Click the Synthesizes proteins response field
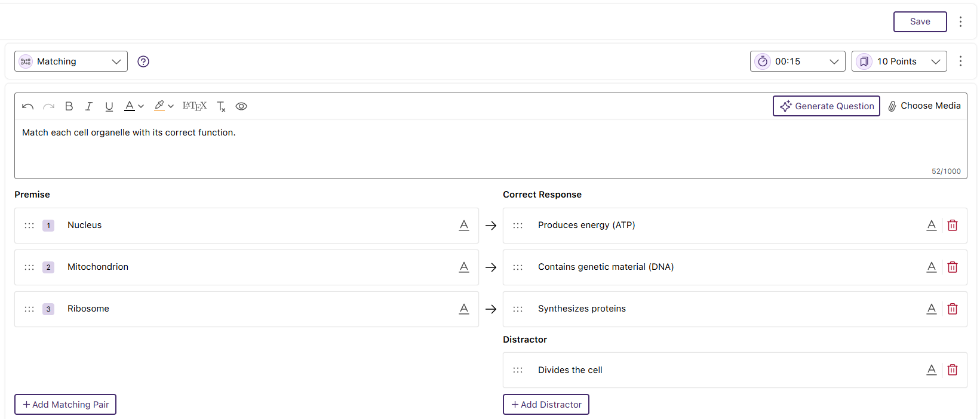This screenshot has width=980, height=419. pyautogui.click(x=735, y=309)
